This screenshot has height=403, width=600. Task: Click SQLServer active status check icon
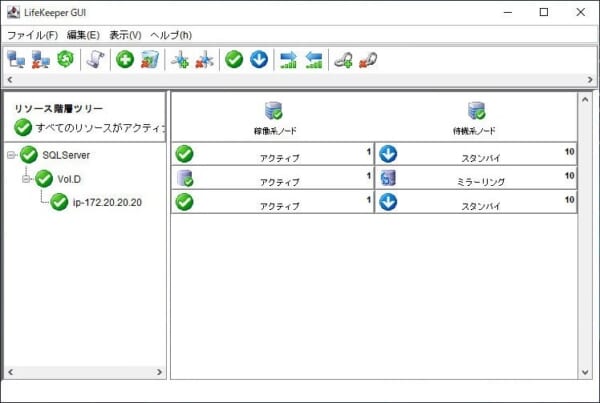pos(184,154)
